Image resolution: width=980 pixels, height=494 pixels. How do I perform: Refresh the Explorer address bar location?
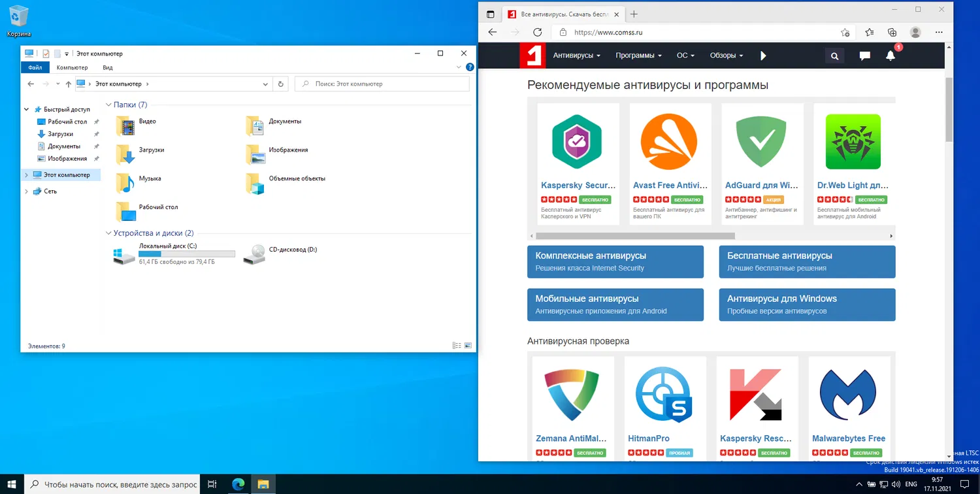(281, 84)
